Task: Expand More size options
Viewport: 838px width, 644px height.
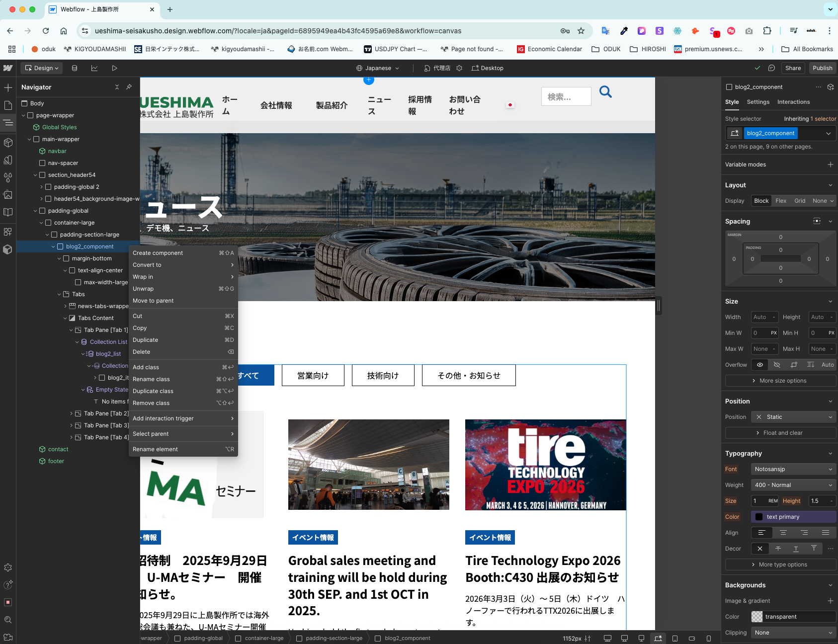Action: pos(780,381)
